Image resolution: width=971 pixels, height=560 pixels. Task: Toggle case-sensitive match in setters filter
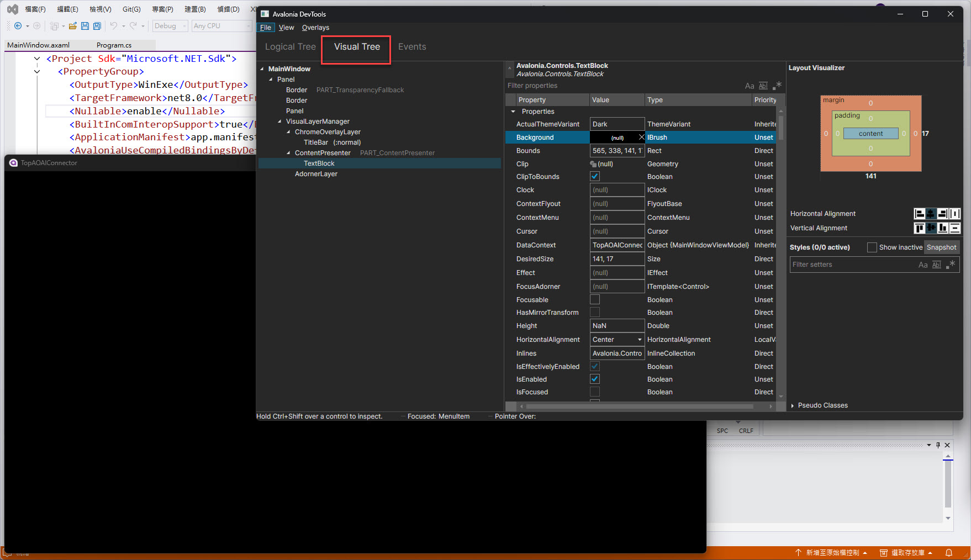[x=923, y=265]
